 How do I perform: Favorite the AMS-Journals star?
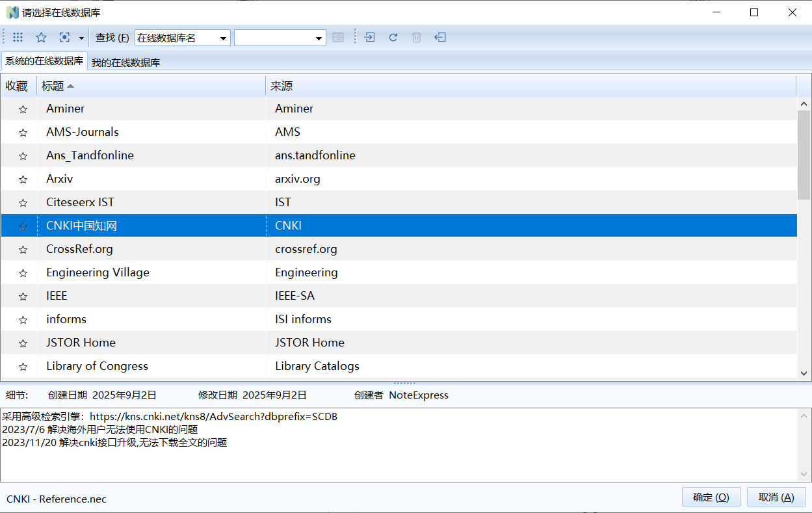(x=23, y=133)
